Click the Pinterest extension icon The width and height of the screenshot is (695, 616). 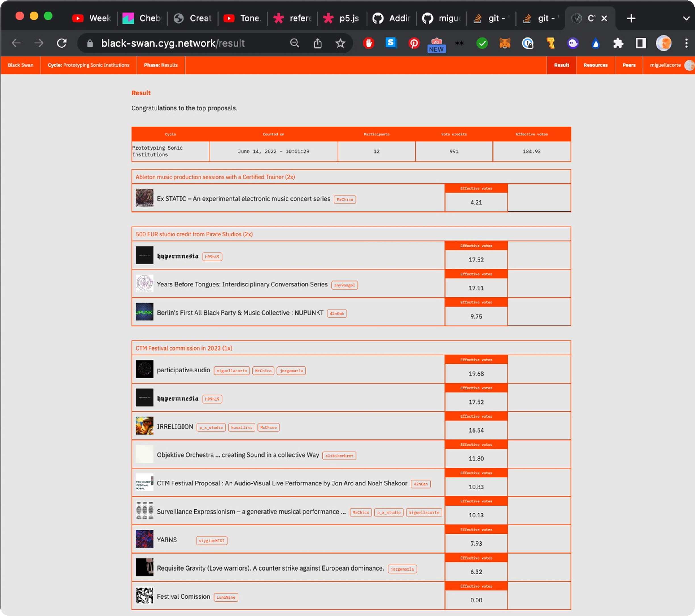pyautogui.click(x=414, y=43)
